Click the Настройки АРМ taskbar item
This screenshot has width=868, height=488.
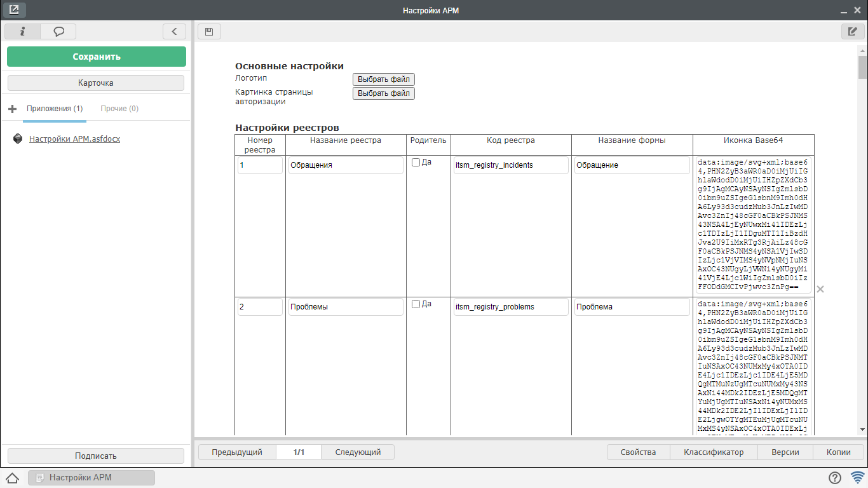(92, 478)
